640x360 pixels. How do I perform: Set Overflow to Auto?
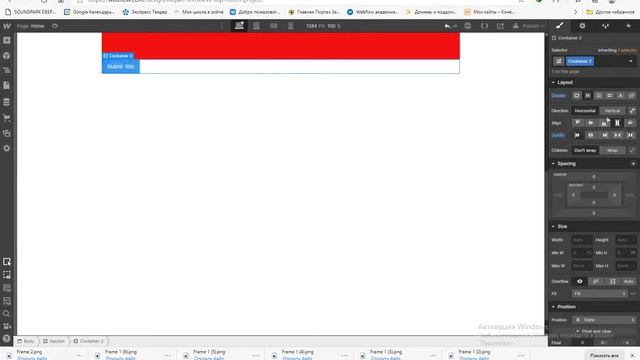pyautogui.click(x=629, y=281)
